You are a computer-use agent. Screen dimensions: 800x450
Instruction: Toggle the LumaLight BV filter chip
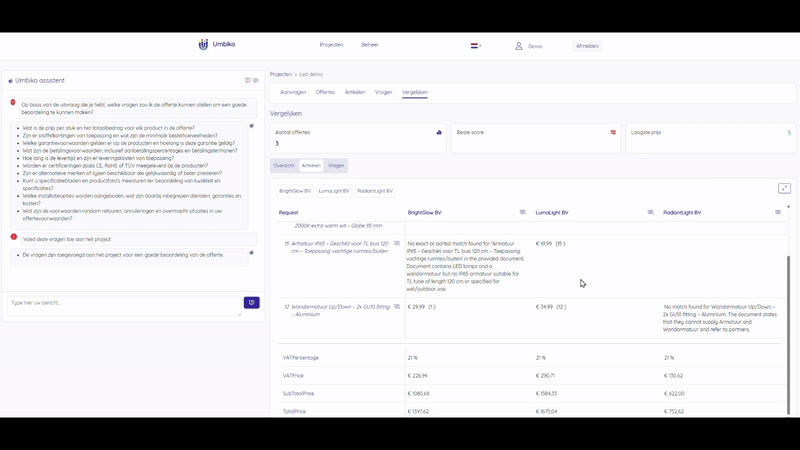[x=334, y=191]
